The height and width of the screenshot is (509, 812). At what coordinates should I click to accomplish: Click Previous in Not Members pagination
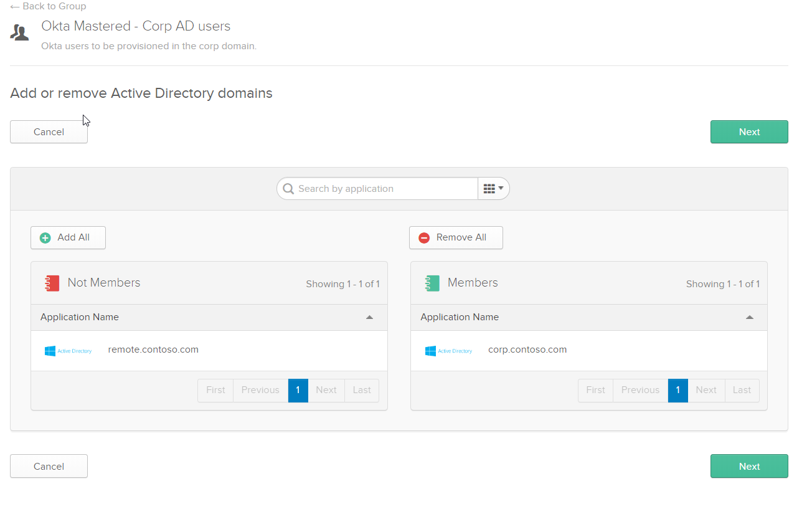(260, 390)
